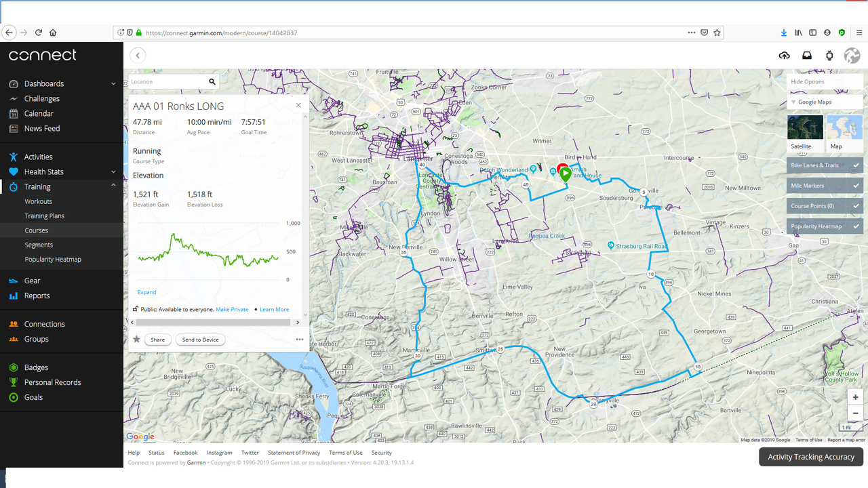
Task: Open Popularity Heatmap sidebar item
Action: coord(53,260)
